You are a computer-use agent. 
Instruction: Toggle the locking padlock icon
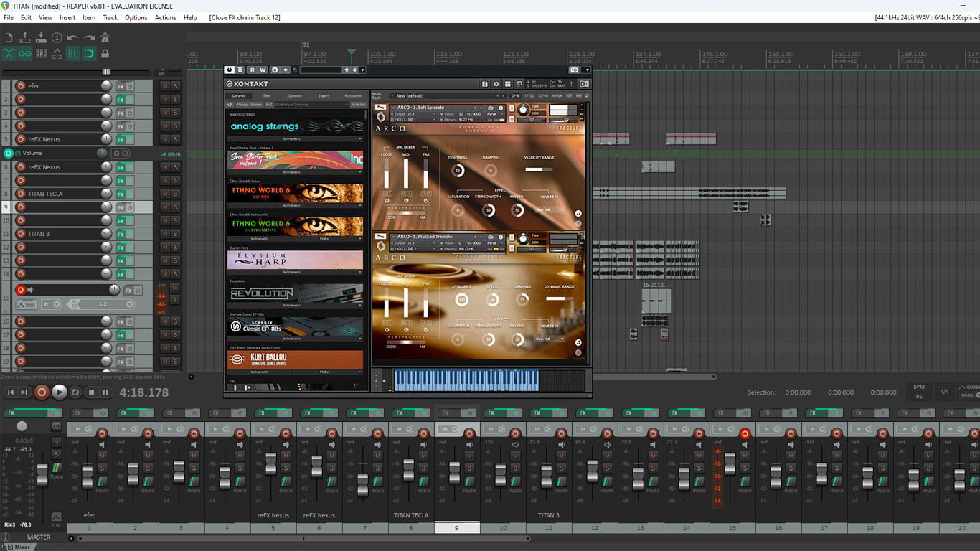click(x=105, y=53)
